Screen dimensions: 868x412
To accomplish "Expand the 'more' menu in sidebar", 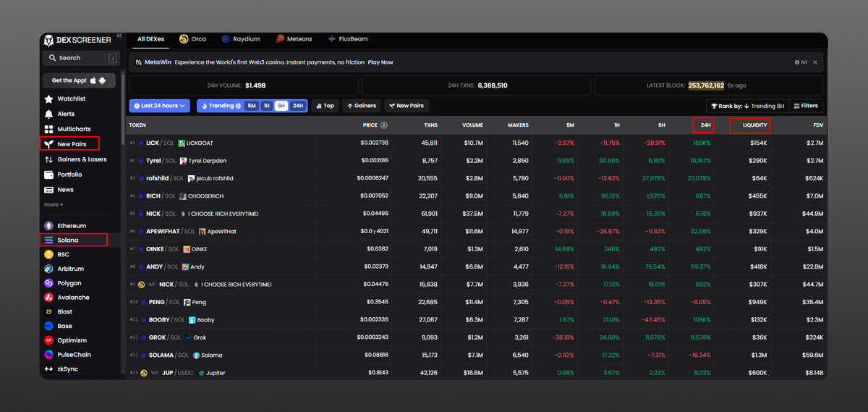I will point(54,205).
